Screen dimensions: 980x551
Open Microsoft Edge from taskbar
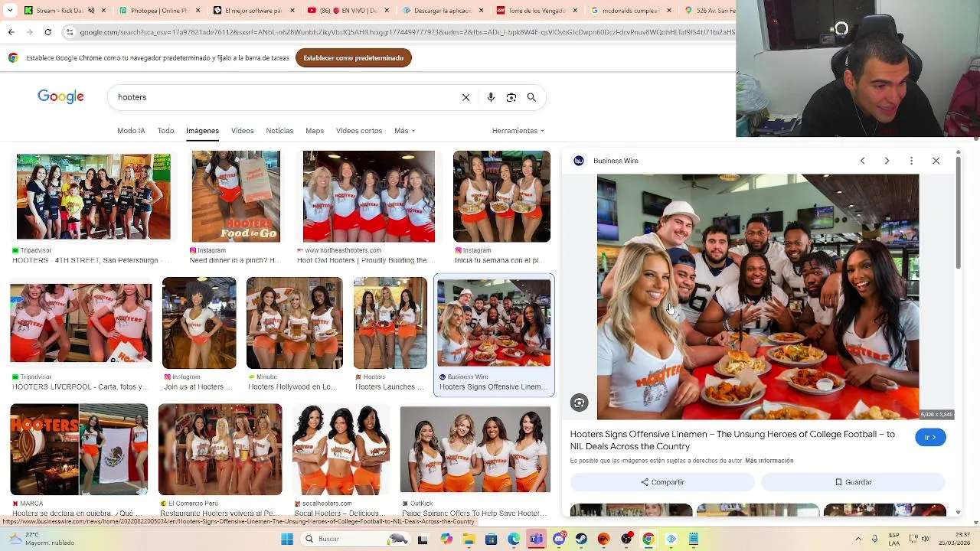point(514,539)
